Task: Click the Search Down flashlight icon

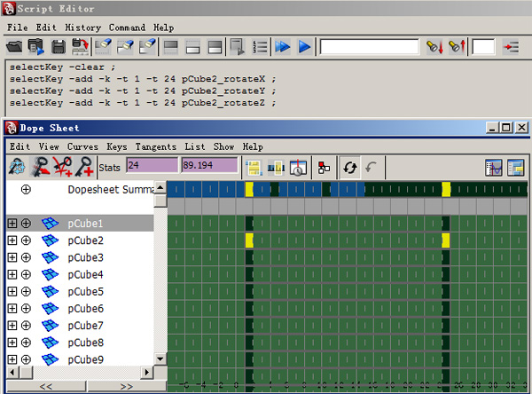Action: click(434, 46)
